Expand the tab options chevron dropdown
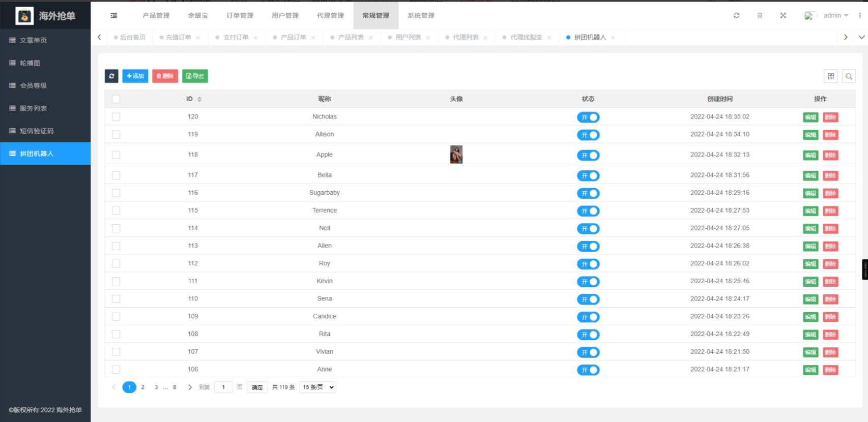The image size is (868, 422). click(x=861, y=37)
